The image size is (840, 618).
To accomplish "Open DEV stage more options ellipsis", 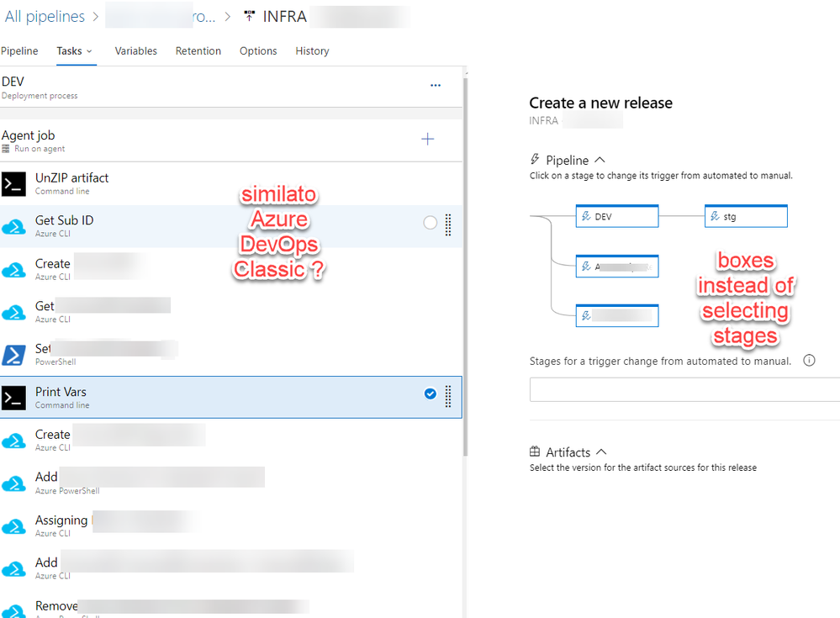I will [x=436, y=85].
